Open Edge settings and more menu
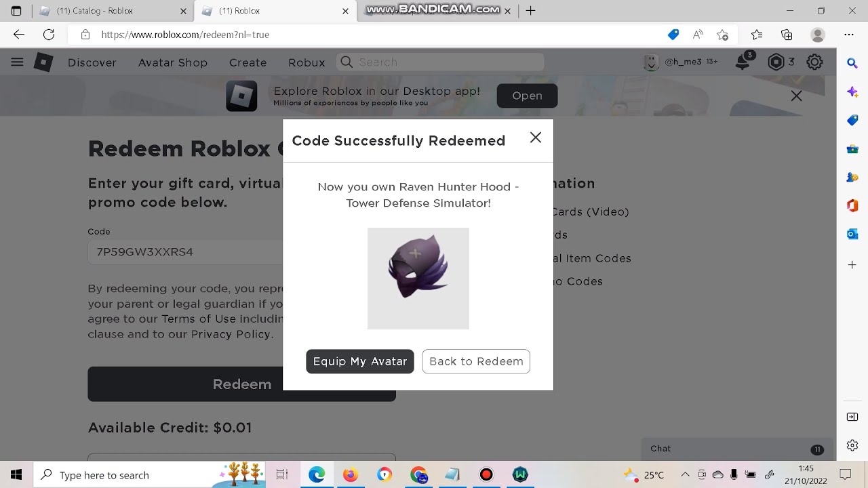 [849, 35]
